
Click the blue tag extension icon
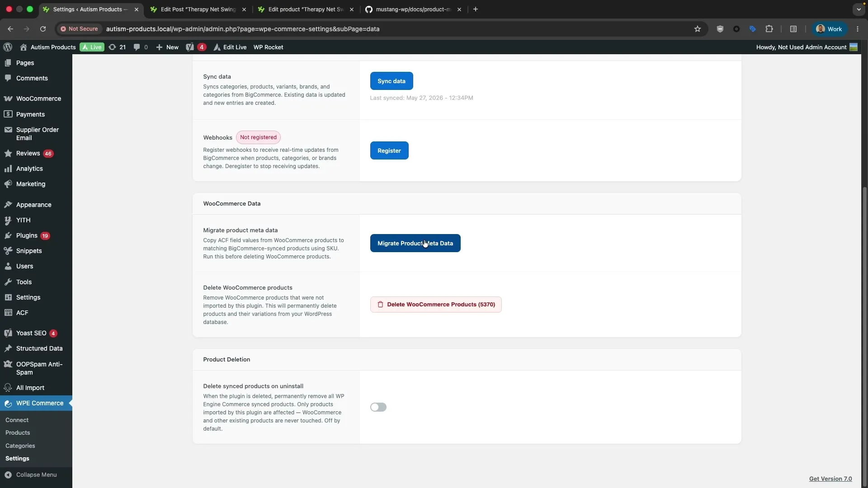(753, 29)
